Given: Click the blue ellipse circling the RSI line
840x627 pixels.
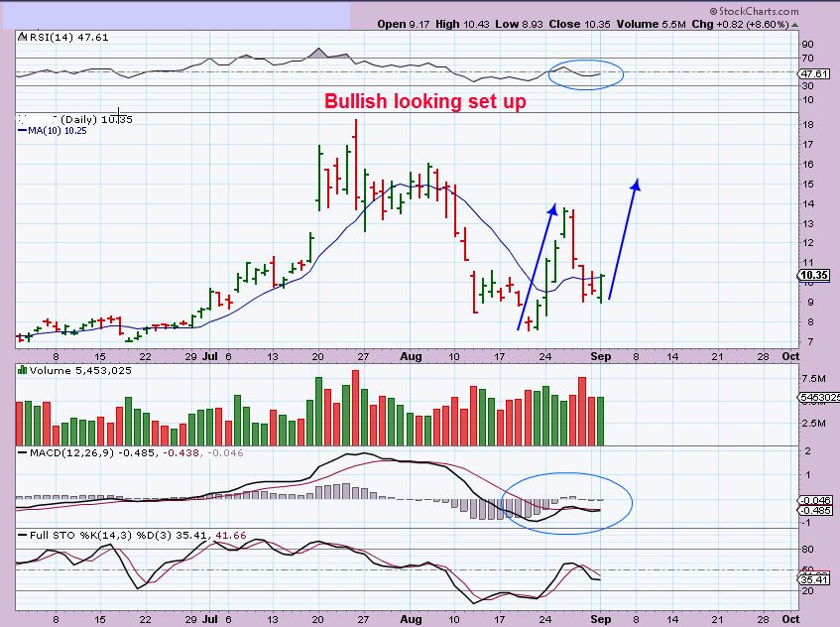Looking at the screenshot, I should [x=587, y=73].
